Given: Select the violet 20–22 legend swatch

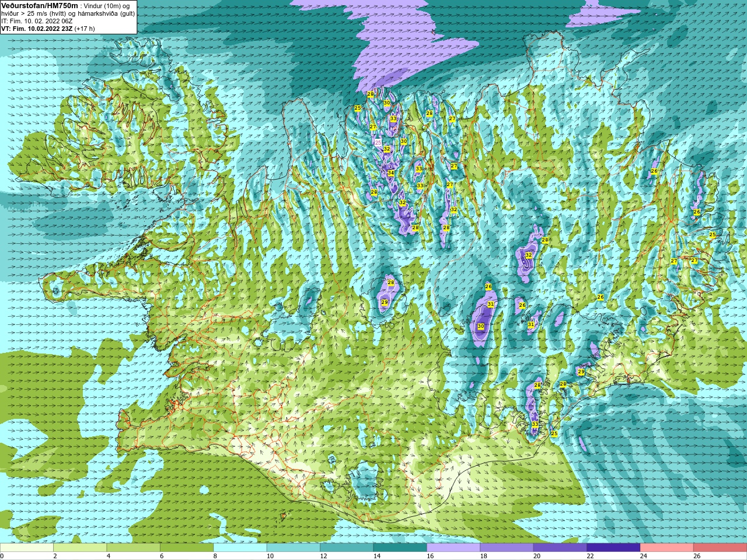Looking at the screenshot, I should [560, 548].
